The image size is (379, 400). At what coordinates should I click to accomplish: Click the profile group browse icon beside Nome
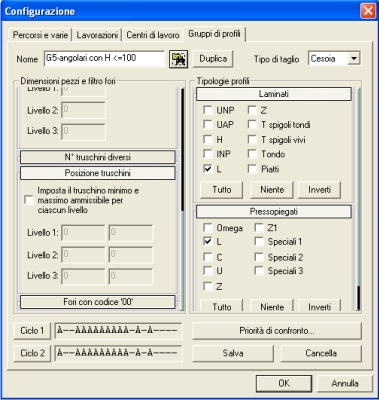point(178,59)
